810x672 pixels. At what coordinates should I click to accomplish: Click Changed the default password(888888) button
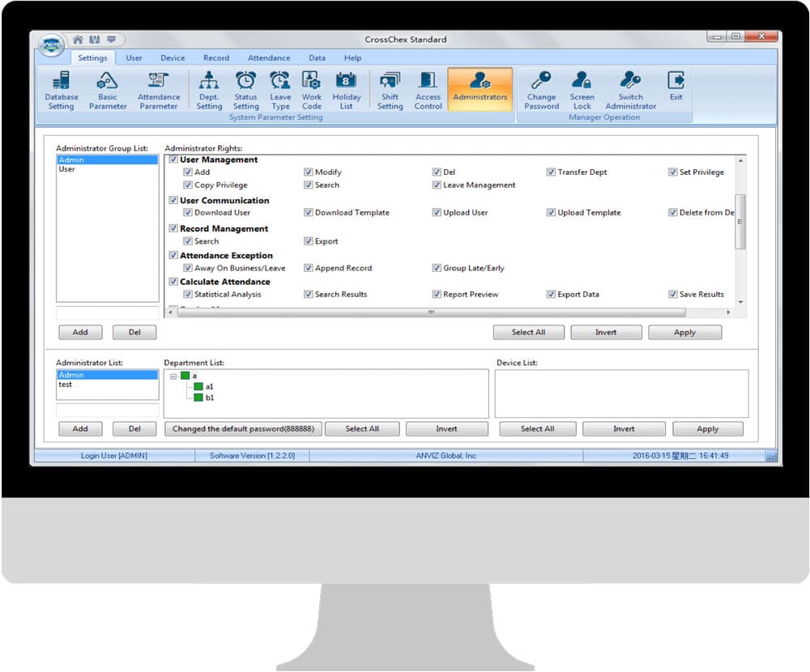pos(243,429)
